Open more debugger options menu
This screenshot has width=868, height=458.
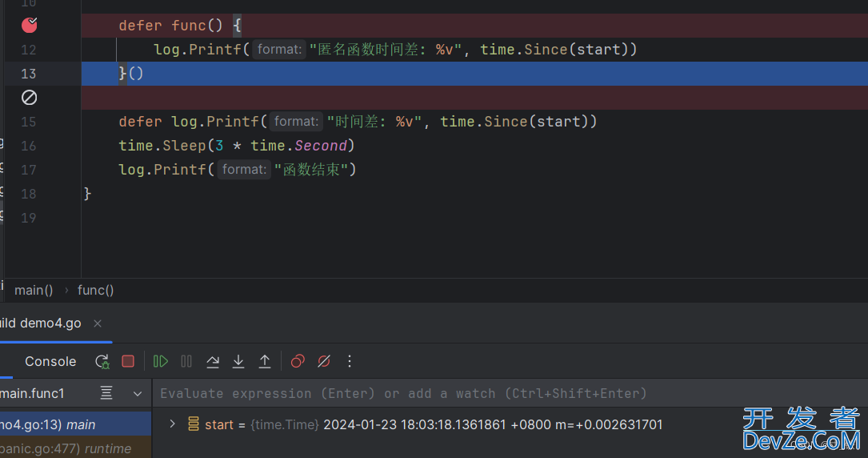tap(350, 362)
